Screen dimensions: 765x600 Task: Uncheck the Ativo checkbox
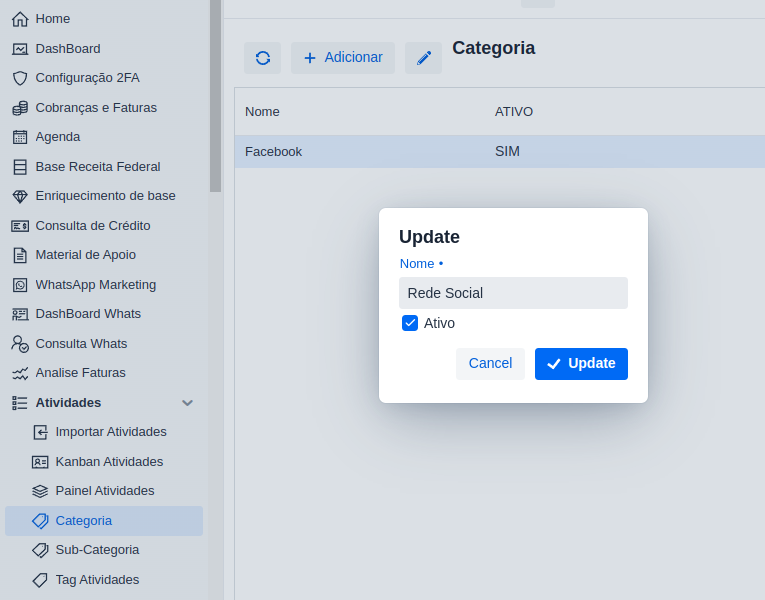pyautogui.click(x=410, y=323)
